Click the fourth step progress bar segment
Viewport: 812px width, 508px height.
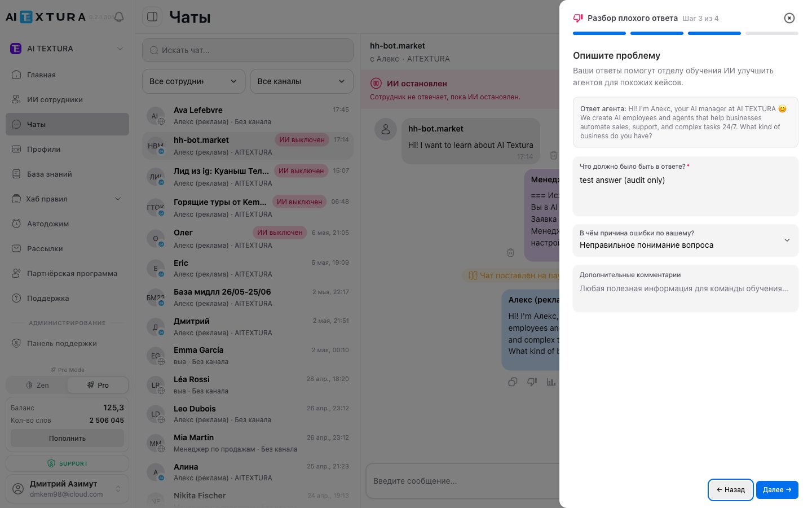click(772, 33)
